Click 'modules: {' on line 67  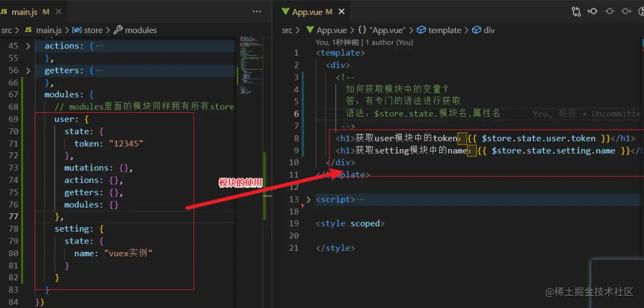pyautogui.click(x=69, y=95)
